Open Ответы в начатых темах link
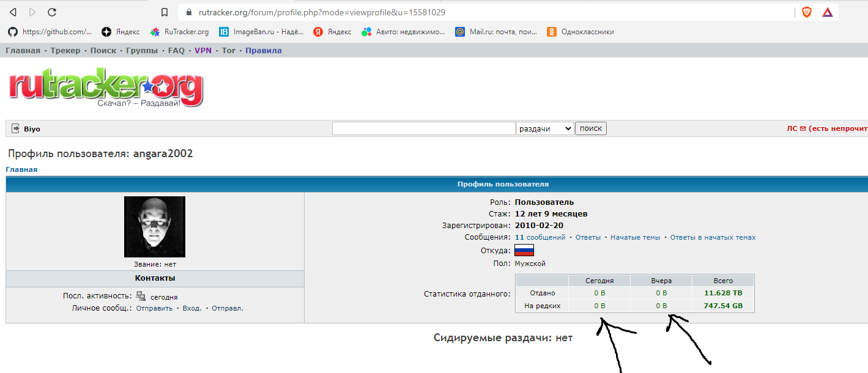 click(x=713, y=237)
